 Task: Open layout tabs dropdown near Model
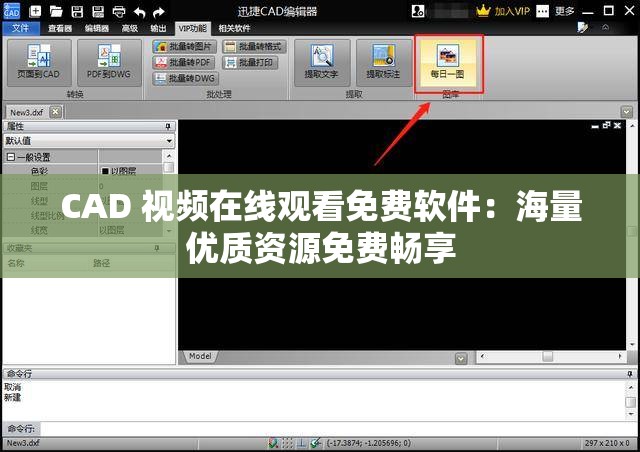pos(461,358)
